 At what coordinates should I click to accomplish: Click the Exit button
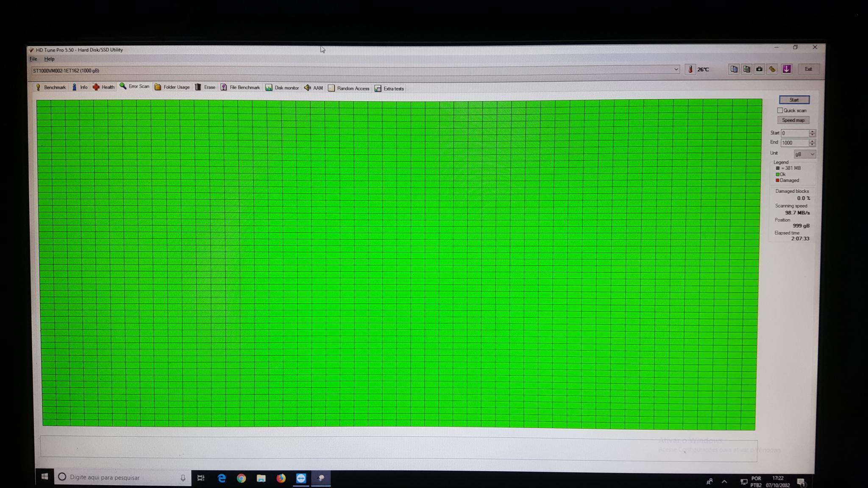pos(808,69)
